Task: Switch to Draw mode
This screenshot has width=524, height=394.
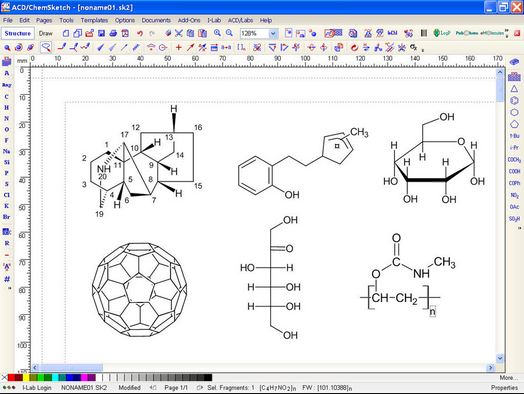Action: (x=45, y=33)
